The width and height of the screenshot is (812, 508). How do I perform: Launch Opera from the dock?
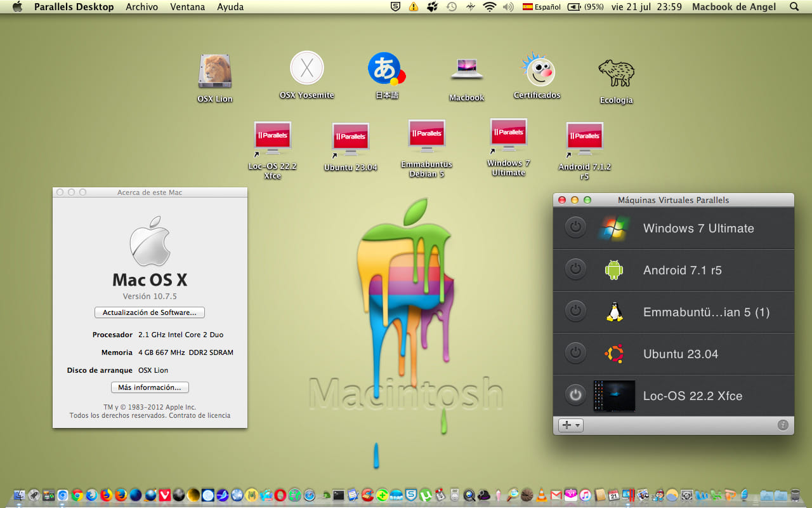(x=280, y=495)
